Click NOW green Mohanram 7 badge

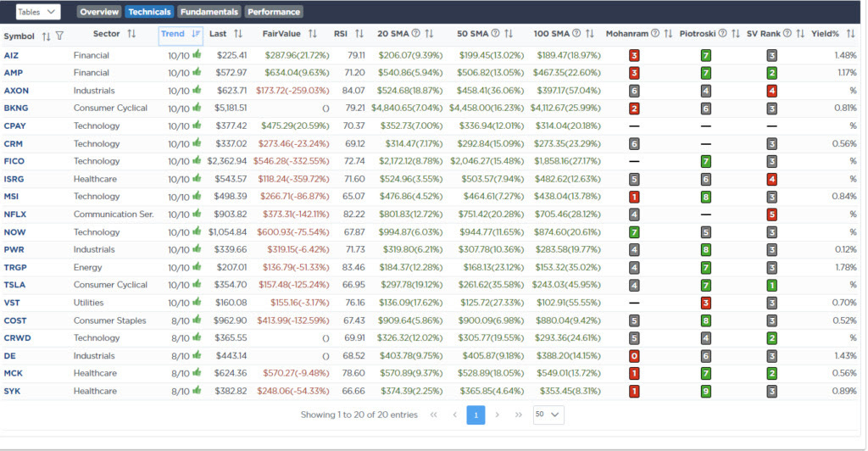click(634, 232)
